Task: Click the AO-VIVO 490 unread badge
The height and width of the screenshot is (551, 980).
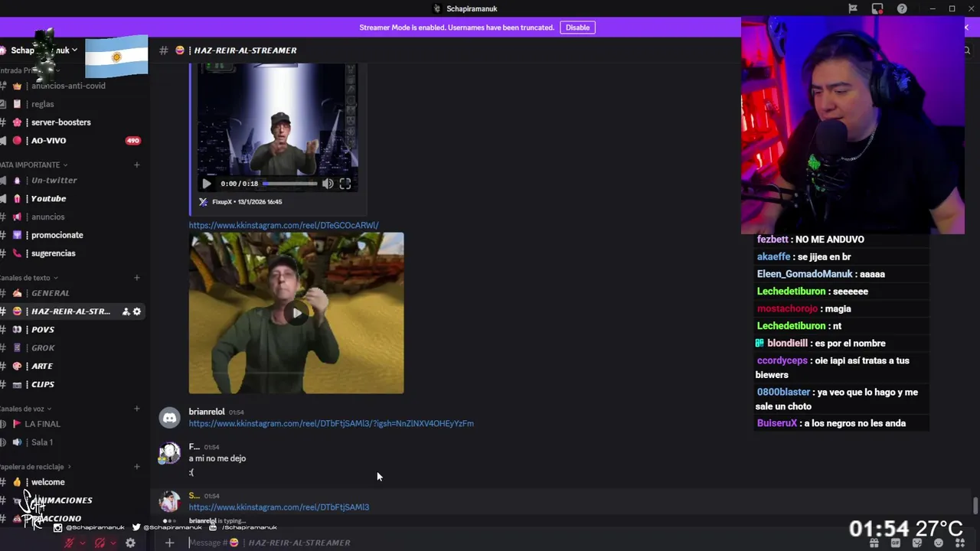Action: point(133,141)
